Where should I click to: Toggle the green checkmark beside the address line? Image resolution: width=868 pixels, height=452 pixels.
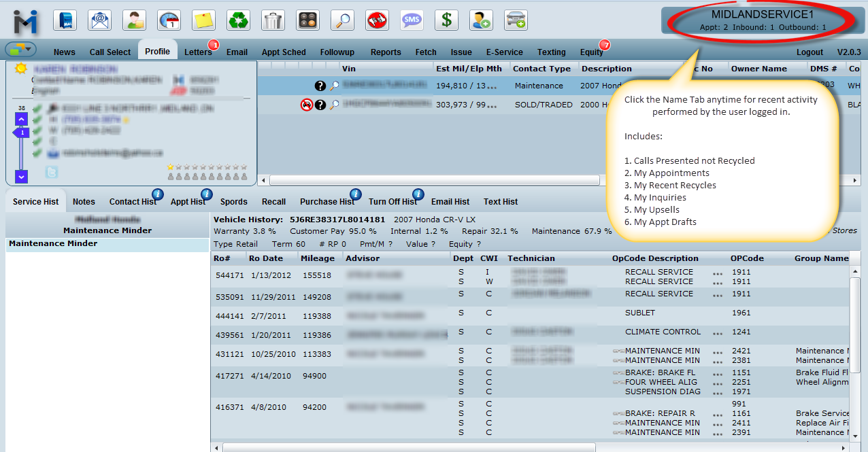coord(37,109)
